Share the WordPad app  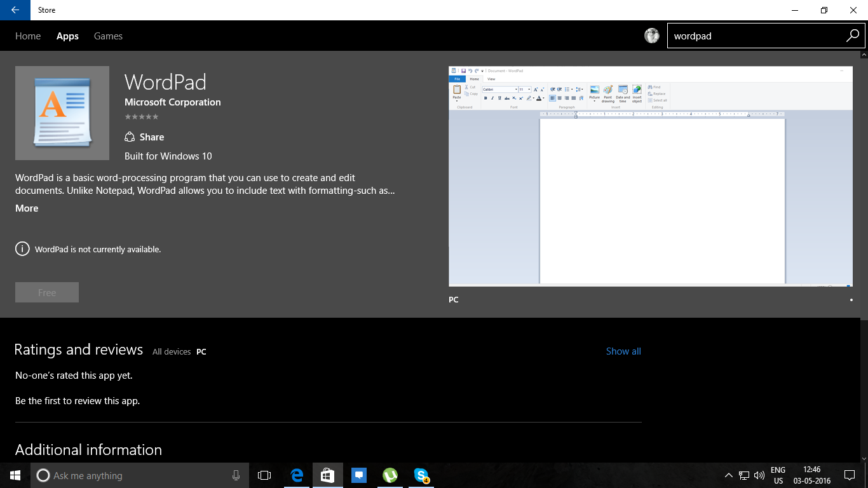[x=144, y=137]
